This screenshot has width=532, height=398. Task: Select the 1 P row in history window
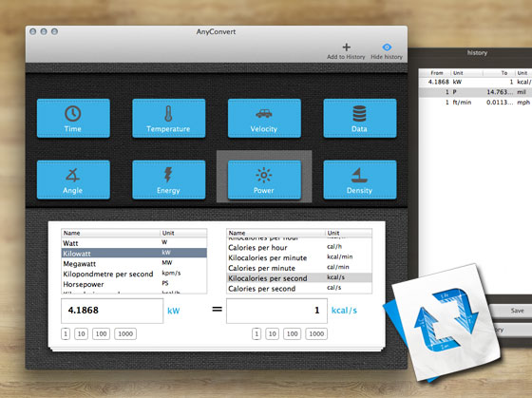[475, 92]
